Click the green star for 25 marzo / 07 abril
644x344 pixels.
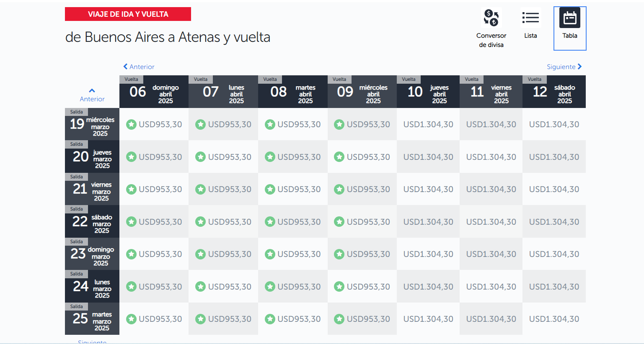201,319
